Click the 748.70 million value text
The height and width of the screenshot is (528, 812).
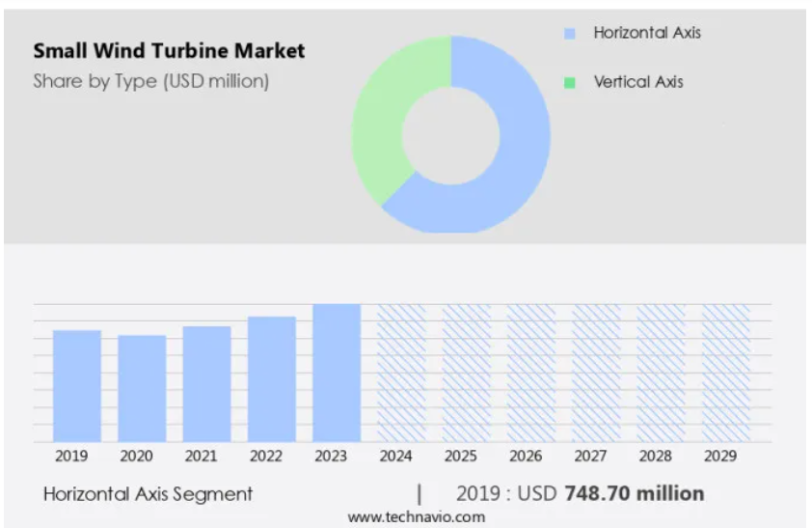(x=634, y=493)
